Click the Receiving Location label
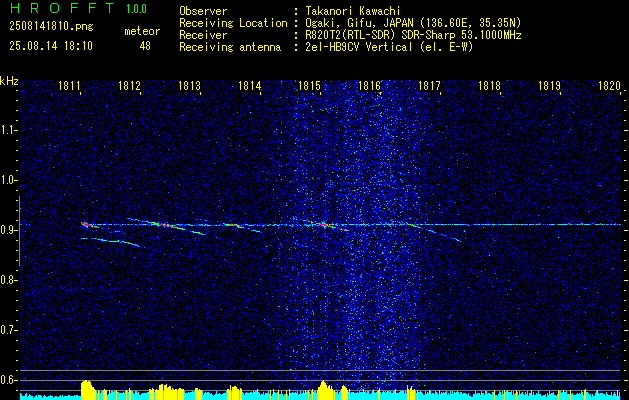This screenshot has width=629, height=400. [x=233, y=23]
